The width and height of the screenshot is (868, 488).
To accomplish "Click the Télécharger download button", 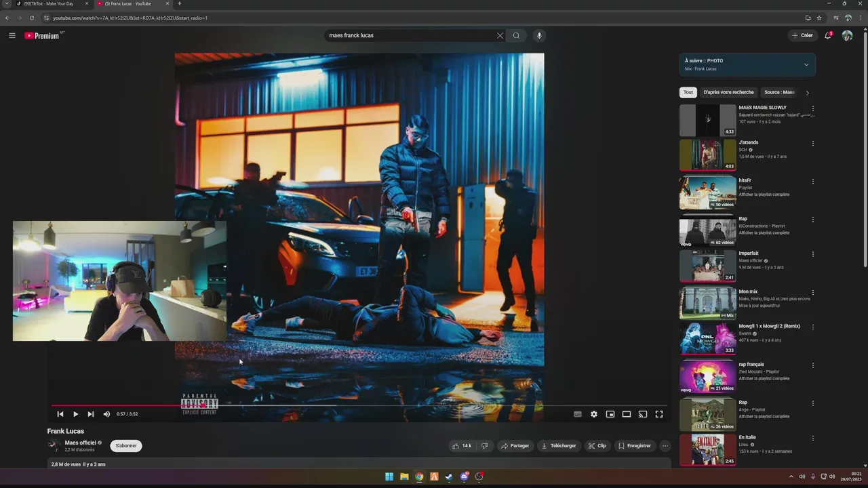I will pyautogui.click(x=559, y=446).
